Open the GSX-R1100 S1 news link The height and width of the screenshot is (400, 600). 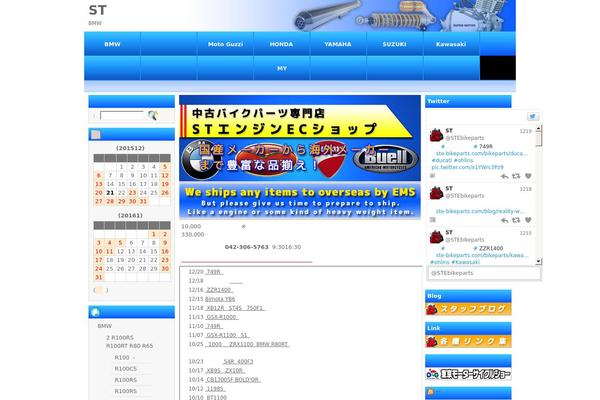[227, 335]
